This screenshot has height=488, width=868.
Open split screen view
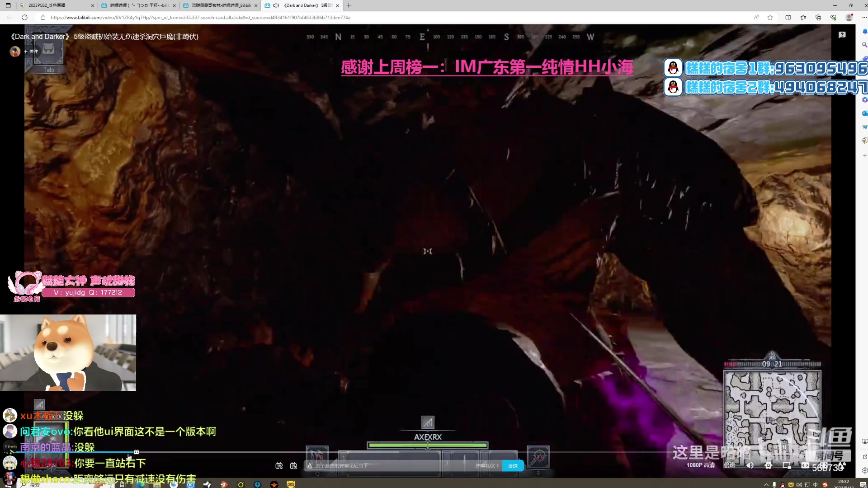coord(788,17)
